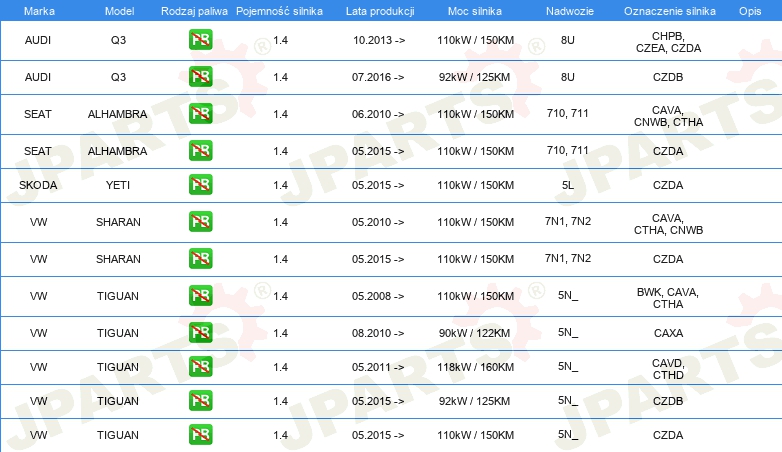Click the engine codes "CAVA, CTHA, CNWB"
The image size is (782, 452).
point(668,224)
